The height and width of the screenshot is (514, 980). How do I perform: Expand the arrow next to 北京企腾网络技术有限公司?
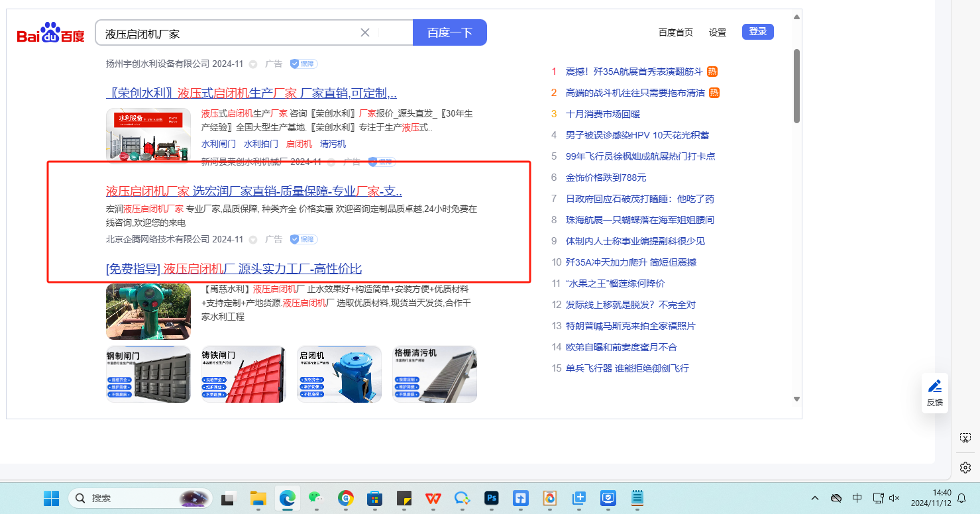pyautogui.click(x=252, y=240)
